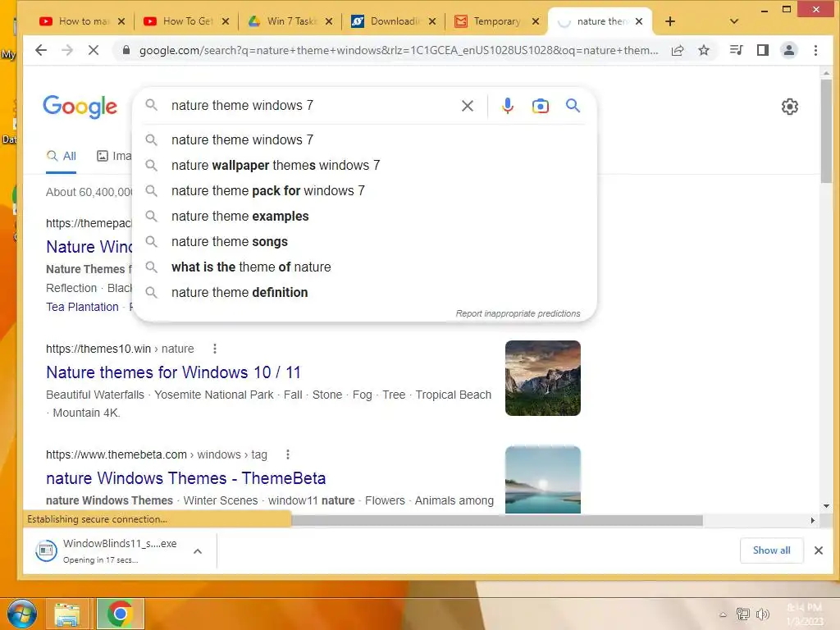Click the horizontal page scrollbar
This screenshot has width=840, height=630.
pyautogui.click(x=496, y=520)
